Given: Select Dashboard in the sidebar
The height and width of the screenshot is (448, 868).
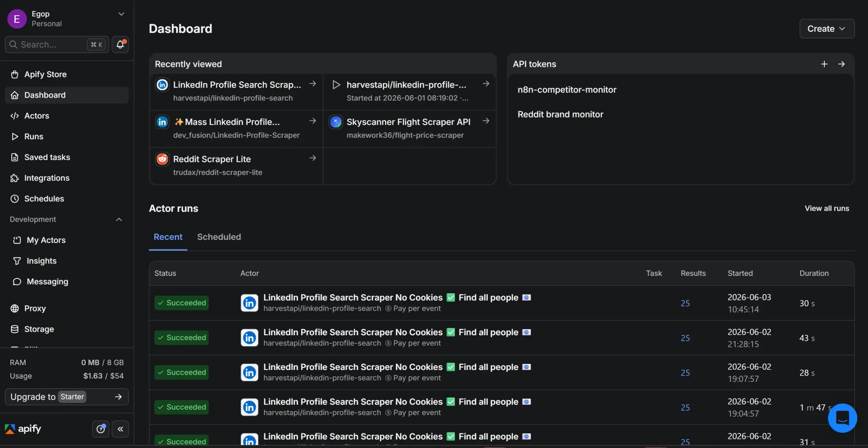Looking at the screenshot, I should tap(67, 95).
